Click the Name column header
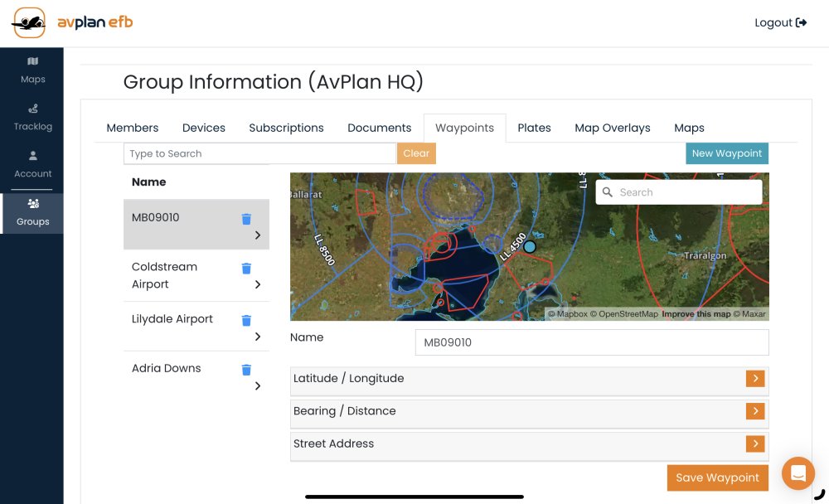 tap(148, 182)
